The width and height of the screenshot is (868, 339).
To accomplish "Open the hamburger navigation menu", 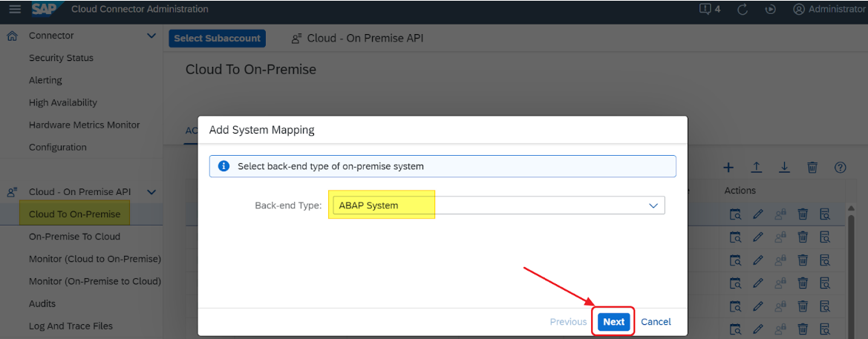I will click(x=15, y=10).
